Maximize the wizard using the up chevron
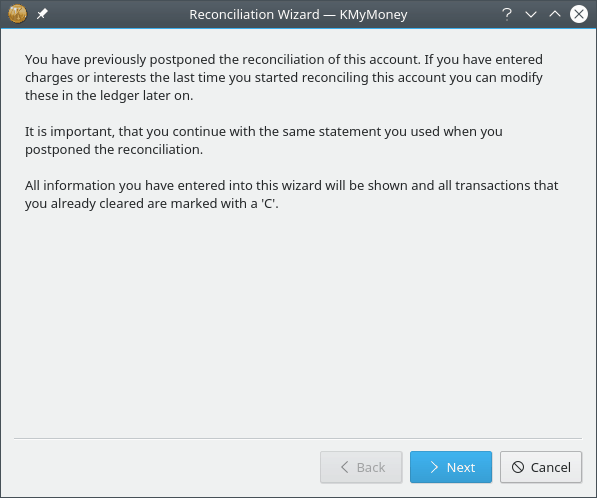This screenshot has width=597, height=498. click(555, 14)
